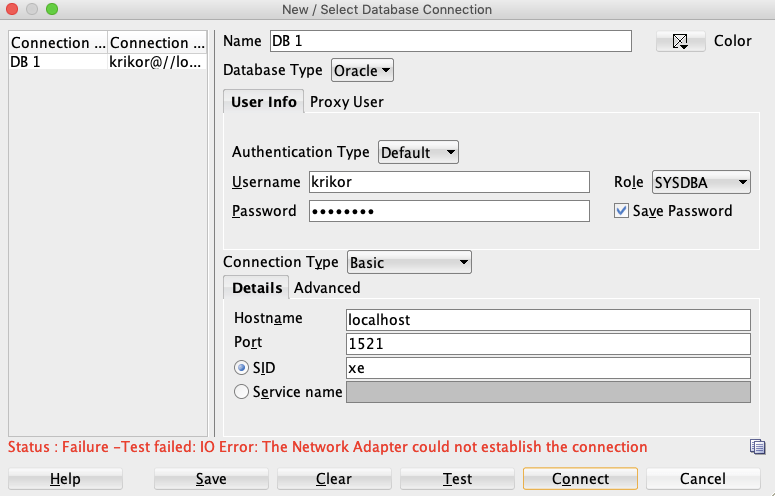Screen dimensions: 775x496
Task: Open the Role dropdown showing SYSDBA
Action: coord(701,182)
